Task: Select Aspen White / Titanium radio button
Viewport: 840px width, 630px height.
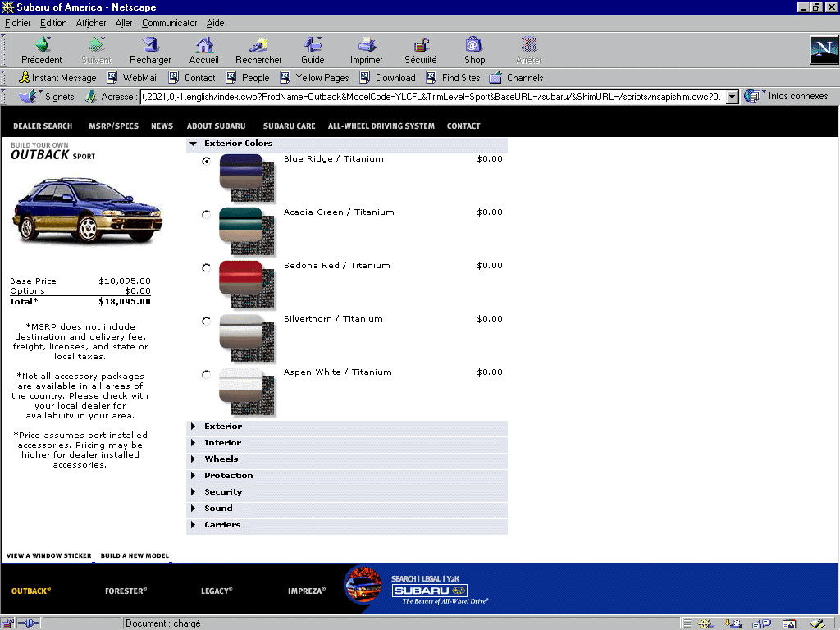Action: pos(206,374)
